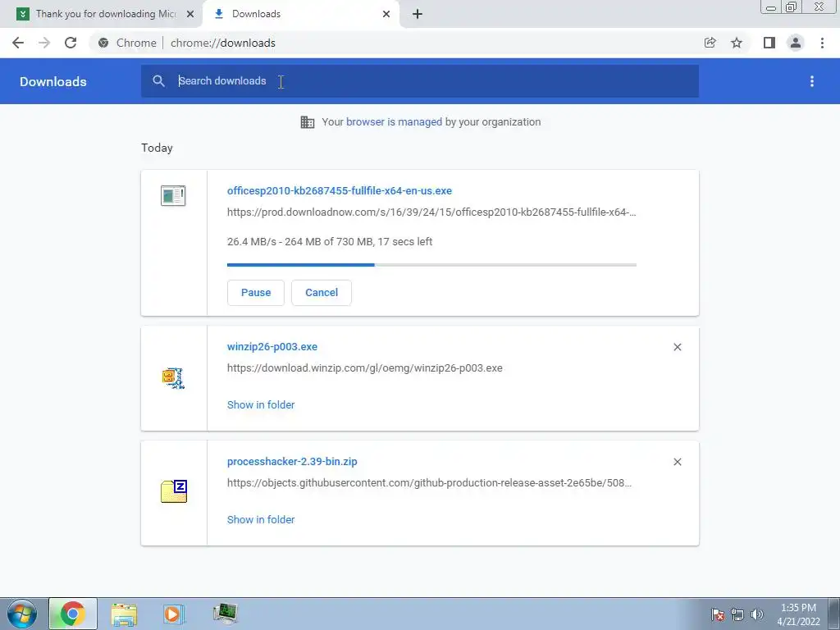Click the processhacker zip file icon

(174, 491)
